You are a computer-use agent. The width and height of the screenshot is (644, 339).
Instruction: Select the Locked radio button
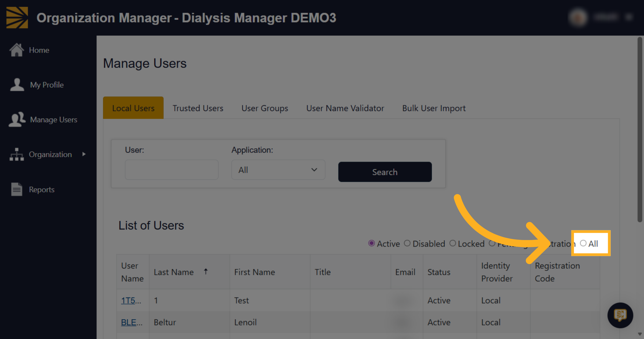pos(453,243)
